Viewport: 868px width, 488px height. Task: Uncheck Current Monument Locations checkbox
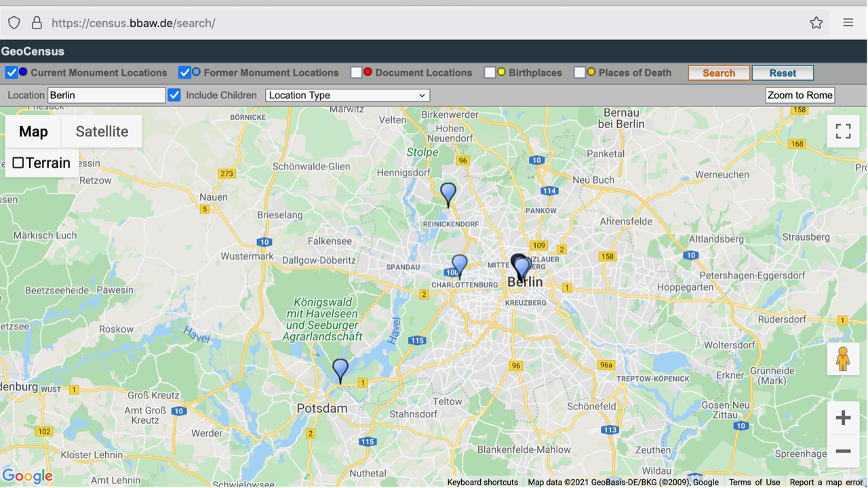(12, 73)
